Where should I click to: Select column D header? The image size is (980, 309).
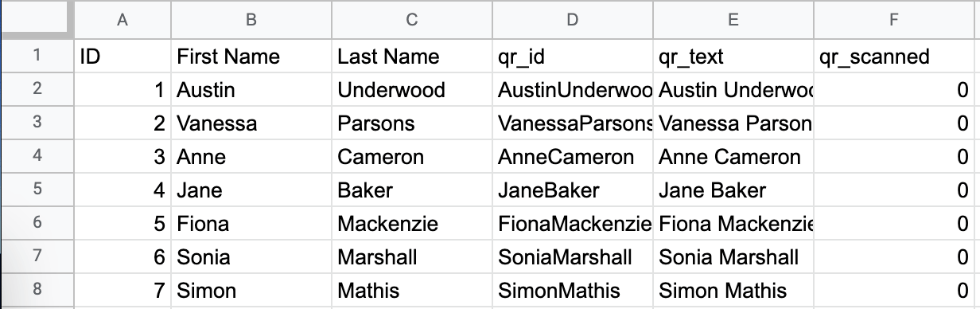tap(572, 21)
